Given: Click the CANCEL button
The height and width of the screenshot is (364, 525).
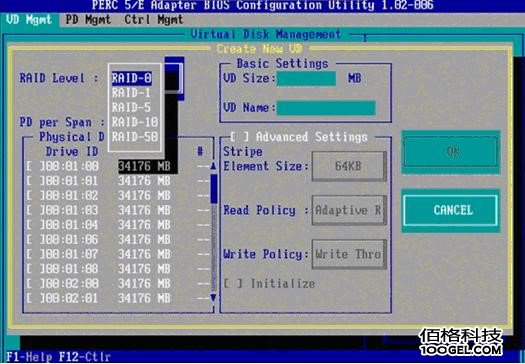Looking at the screenshot, I should 451,210.
